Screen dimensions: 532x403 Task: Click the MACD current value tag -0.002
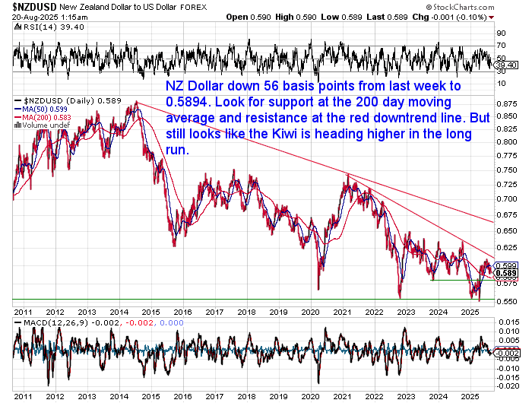[x=506, y=354]
